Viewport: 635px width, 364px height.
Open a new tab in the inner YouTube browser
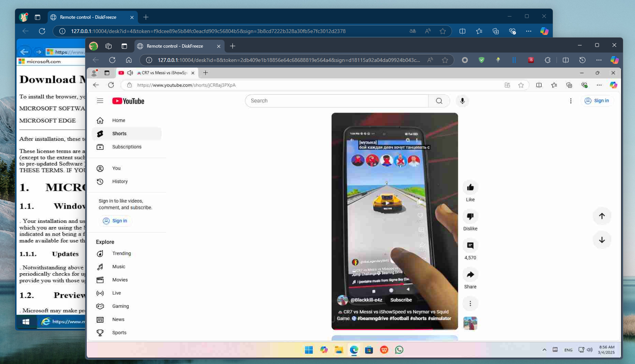[205, 73]
